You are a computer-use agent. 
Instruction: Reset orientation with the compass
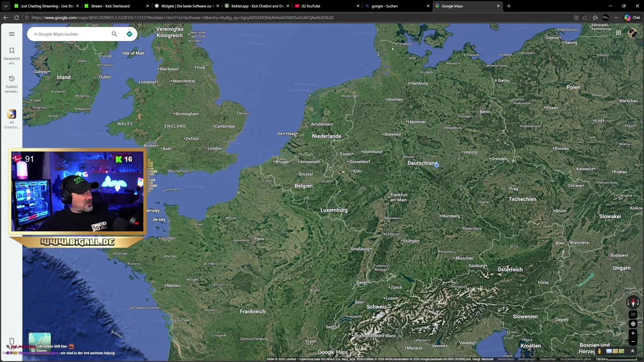[633, 302]
